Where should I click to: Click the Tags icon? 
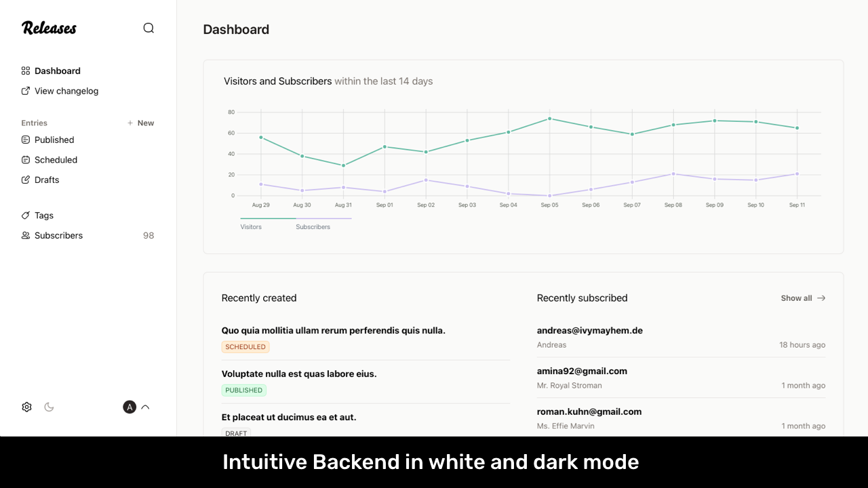(x=26, y=216)
